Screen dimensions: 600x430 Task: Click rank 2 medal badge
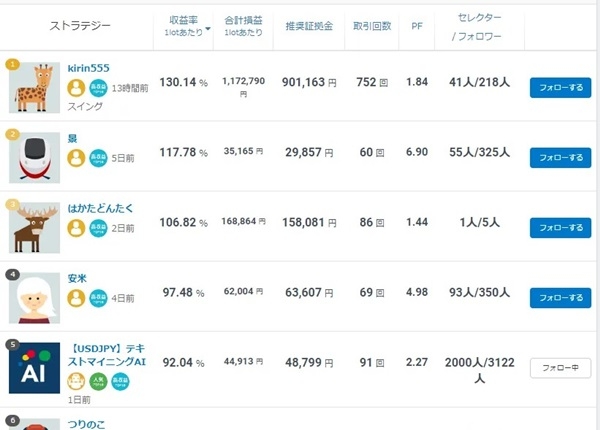(x=13, y=134)
